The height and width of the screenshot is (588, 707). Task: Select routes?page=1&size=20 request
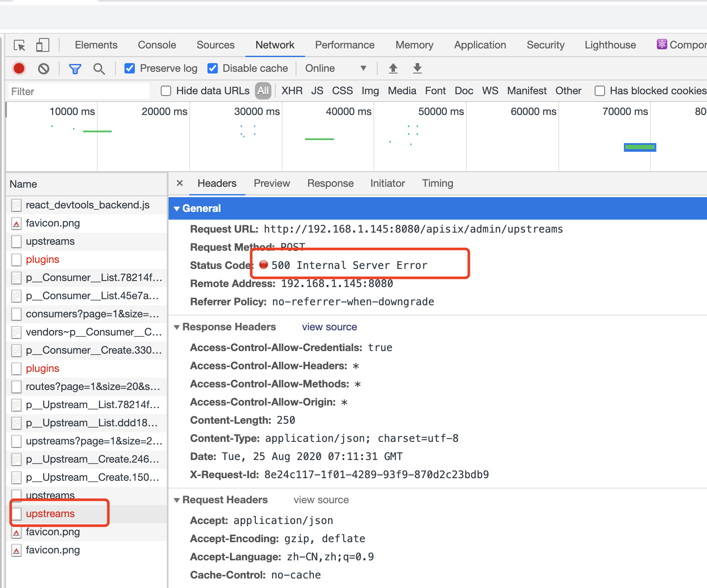pyautogui.click(x=86, y=387)
